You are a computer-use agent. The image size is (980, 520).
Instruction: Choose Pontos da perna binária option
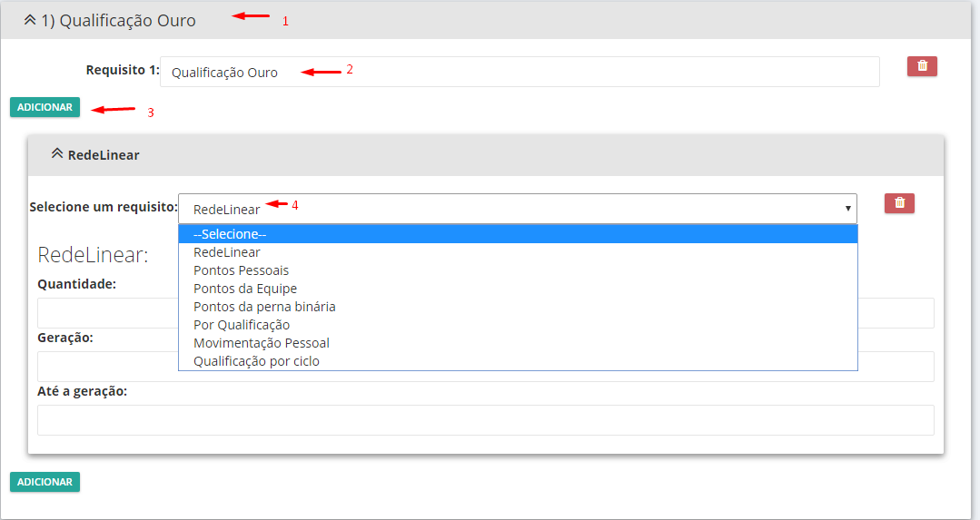(x=518, y=307)
